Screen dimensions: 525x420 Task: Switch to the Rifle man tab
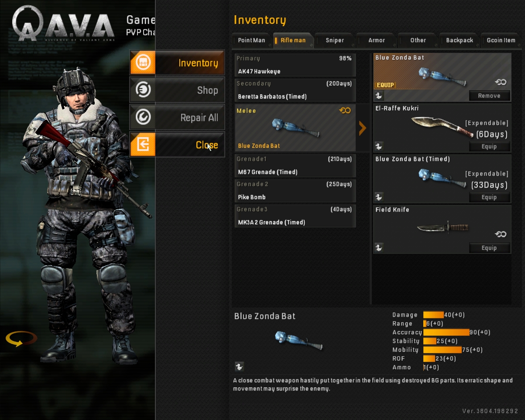(x=293, y=40)
